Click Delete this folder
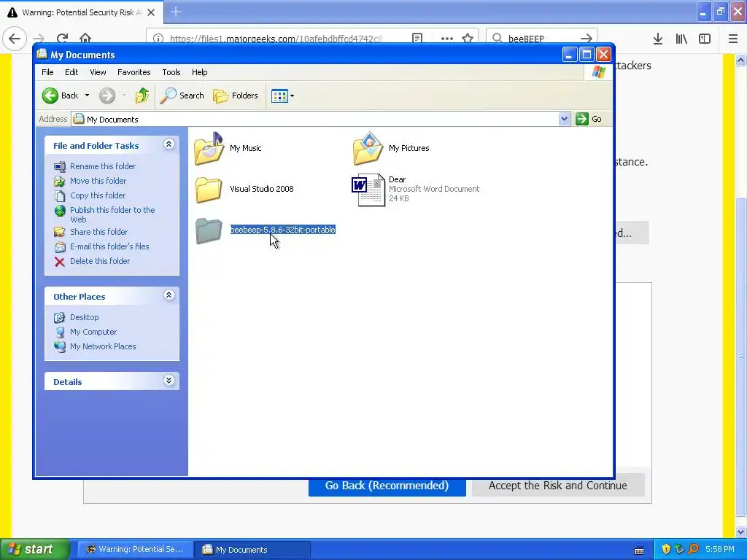 tap(99, 261)
